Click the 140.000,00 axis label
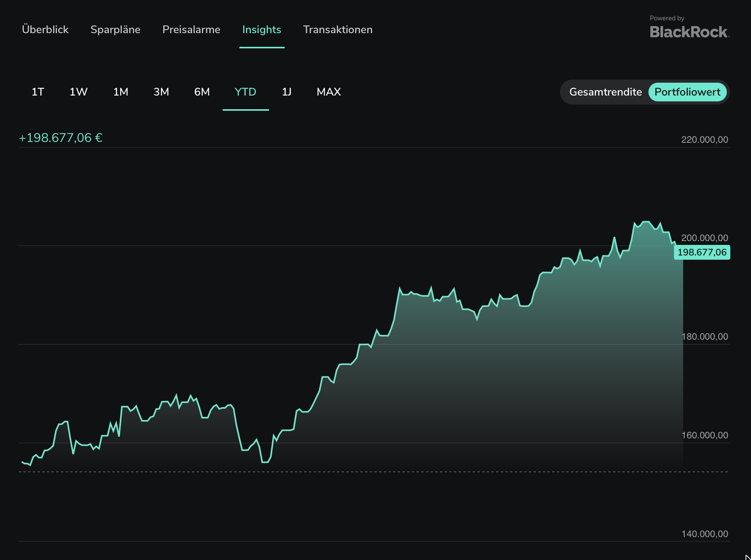751x560 pixels. coord(705,534)
